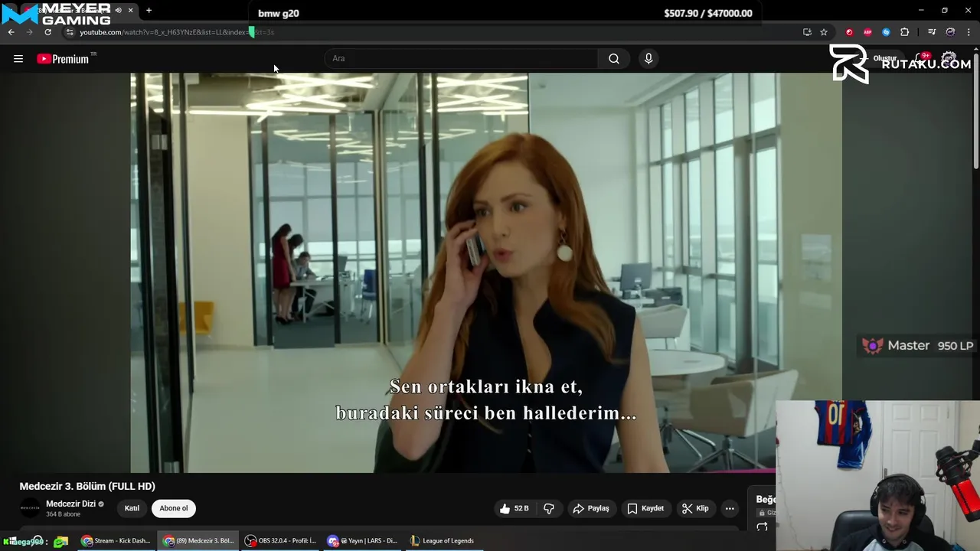This screenshot has height=551, width=980.
Task: Open Chrome three-dot menu
Action: click(x=969, y=32)
